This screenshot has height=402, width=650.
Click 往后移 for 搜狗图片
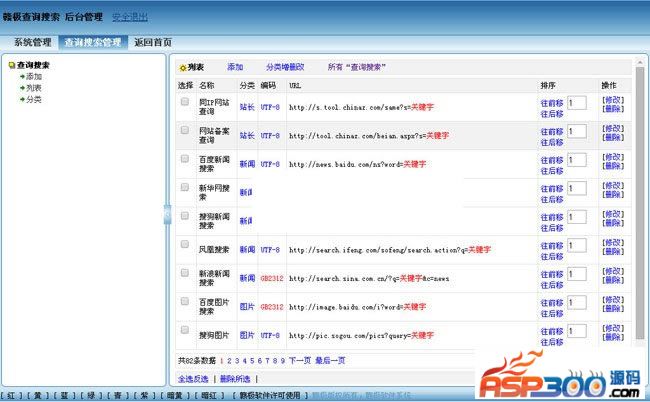[552, 342]
